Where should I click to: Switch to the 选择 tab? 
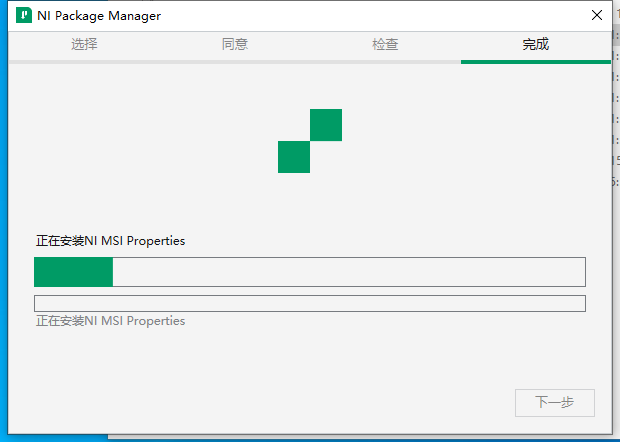(84, 44)
